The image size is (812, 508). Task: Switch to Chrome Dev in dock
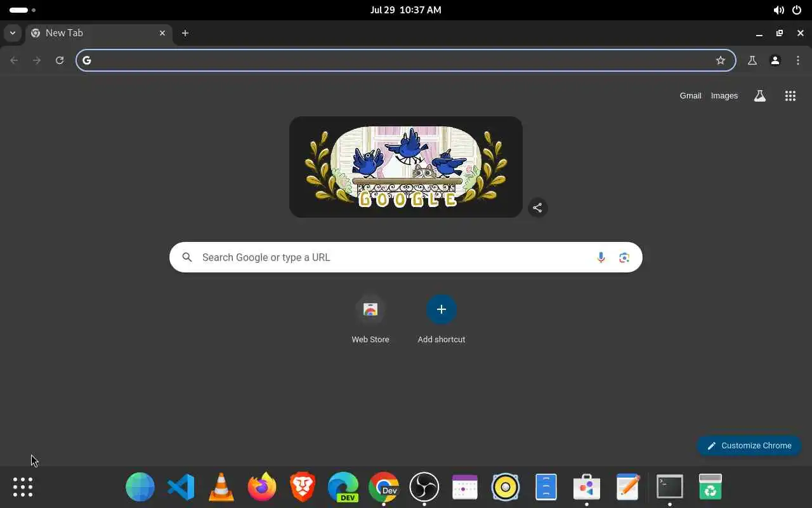[384, 487]
